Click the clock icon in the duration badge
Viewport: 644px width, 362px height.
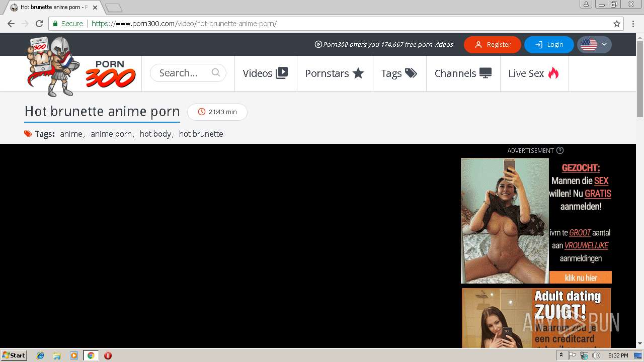point(202,112)
